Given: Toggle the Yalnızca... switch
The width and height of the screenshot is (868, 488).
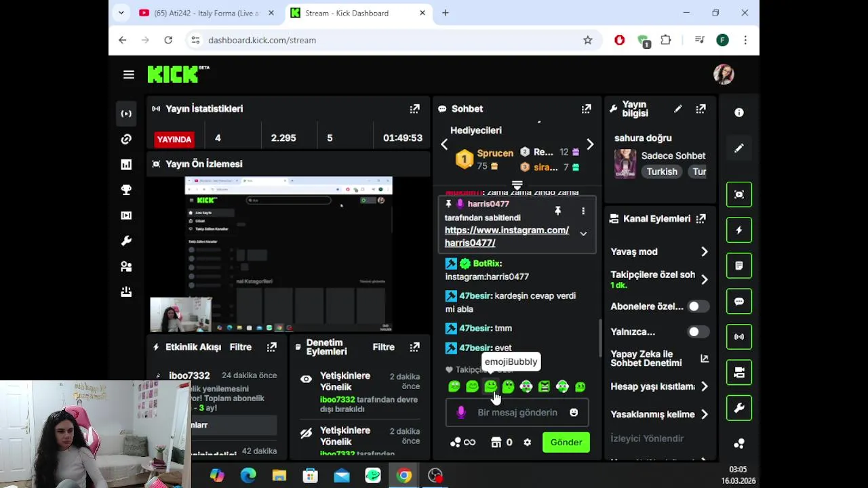Looking at the screenshot, I should (x=698, y=332).
